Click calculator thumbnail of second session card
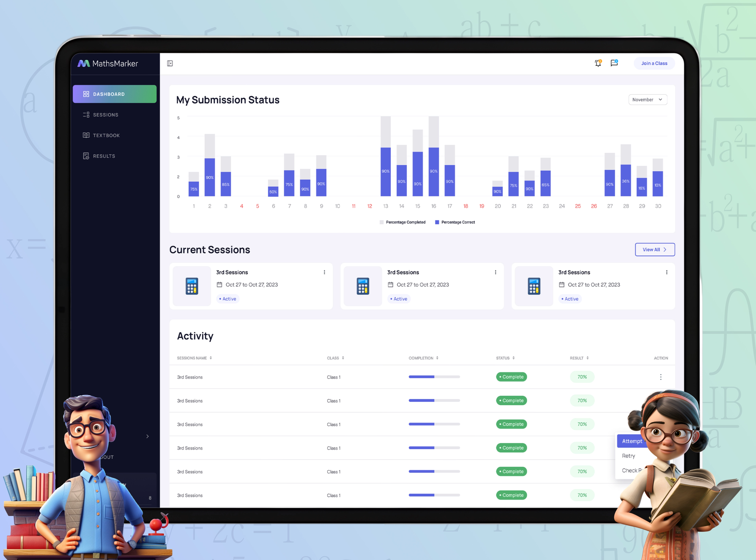 pyautogui.click(x=363, y=286)
